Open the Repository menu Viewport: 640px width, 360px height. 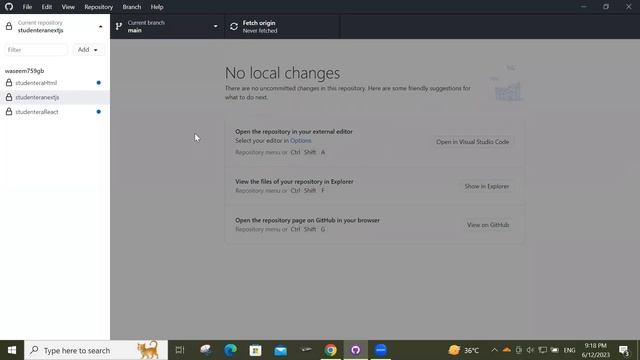click(x=98, y=7)
